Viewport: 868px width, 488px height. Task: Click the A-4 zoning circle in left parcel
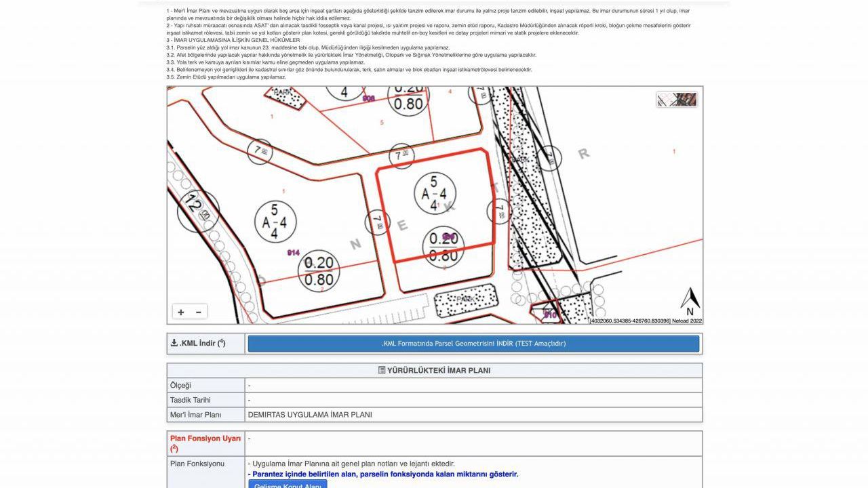click(275, 222)
